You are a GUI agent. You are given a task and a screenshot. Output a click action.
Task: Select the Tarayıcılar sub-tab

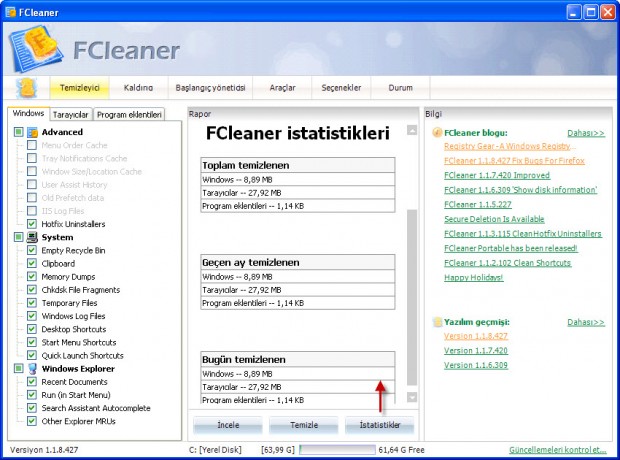(71, 115)
